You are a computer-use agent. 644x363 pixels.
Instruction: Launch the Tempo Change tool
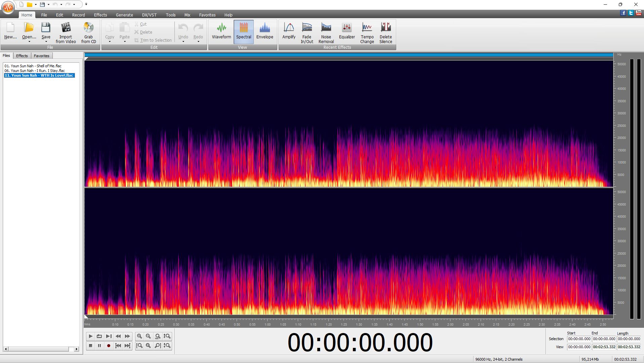(367, 33)
